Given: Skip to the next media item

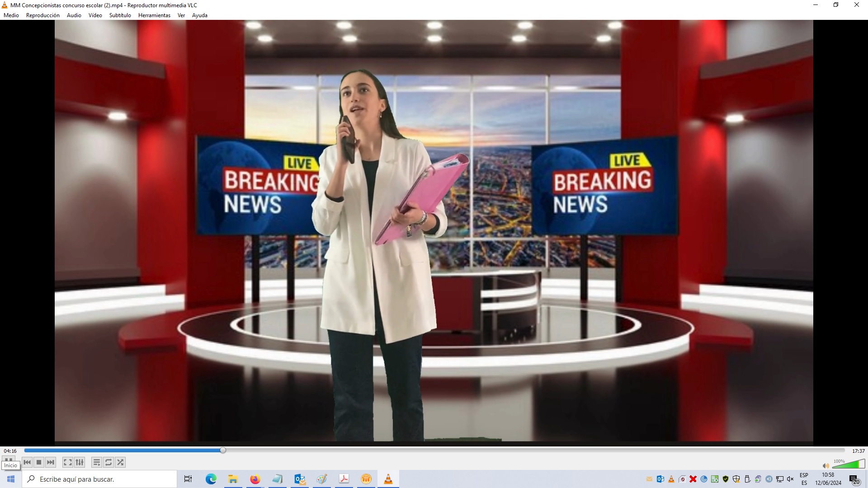Looking at the screenshot, I should point(51,462).
